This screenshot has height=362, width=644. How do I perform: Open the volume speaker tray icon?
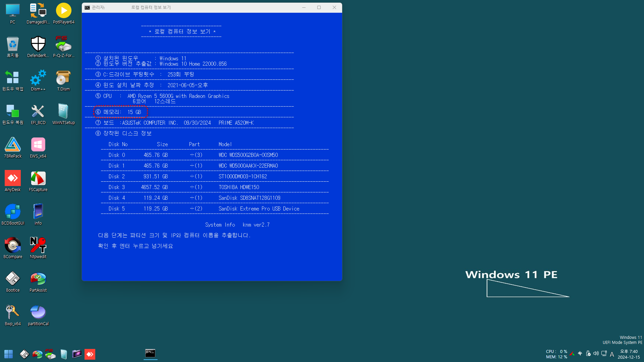click(x=596, y=354)
